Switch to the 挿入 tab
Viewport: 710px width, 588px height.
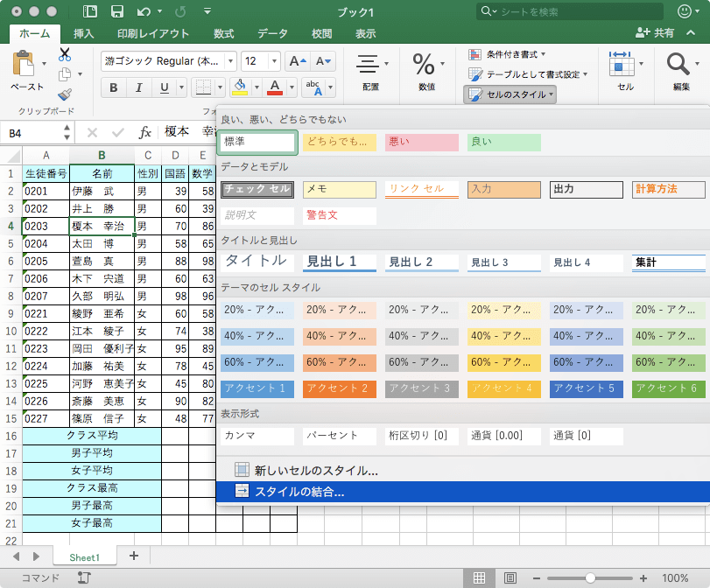coord(84,33)
